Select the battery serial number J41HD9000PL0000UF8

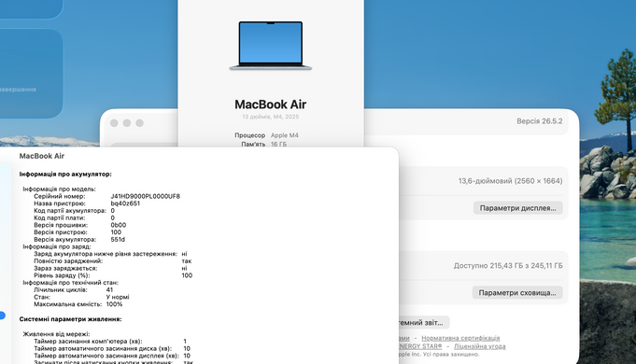pyautogui.click(x=145, y=196)
